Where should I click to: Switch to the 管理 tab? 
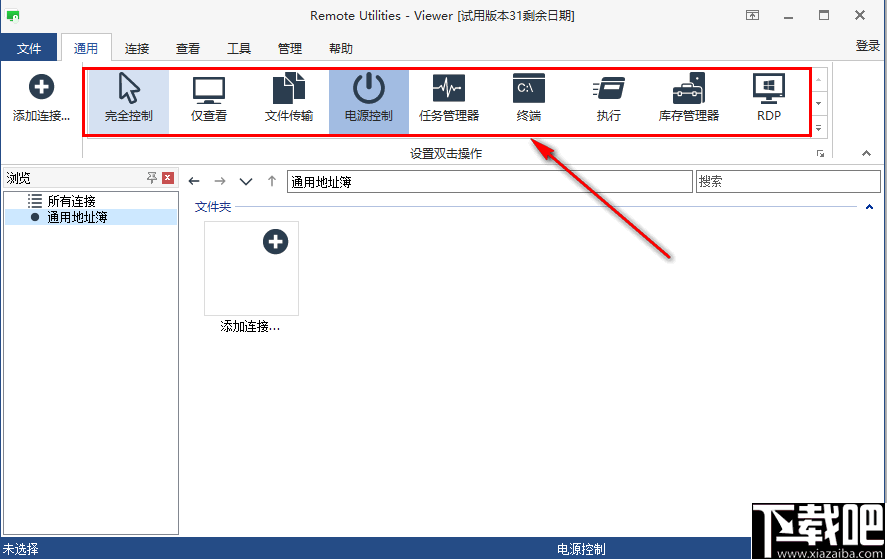pos(290,48)
